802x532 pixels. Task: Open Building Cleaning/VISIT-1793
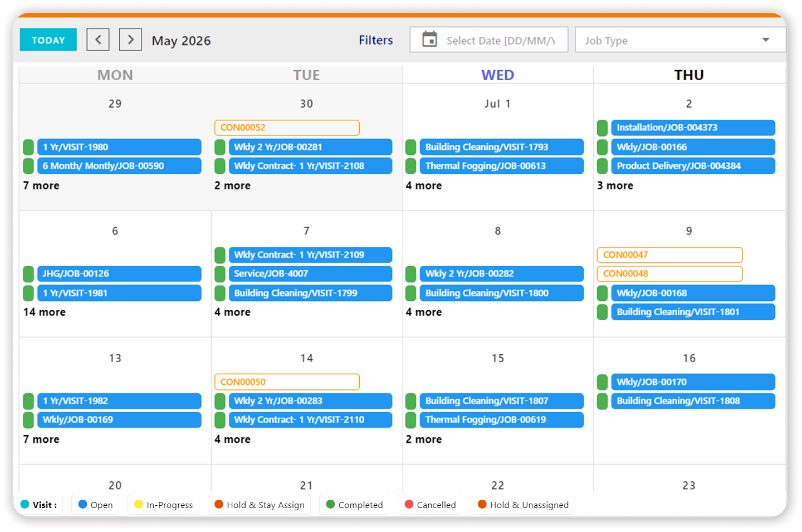pyautogui.click(x=502, y=147)
